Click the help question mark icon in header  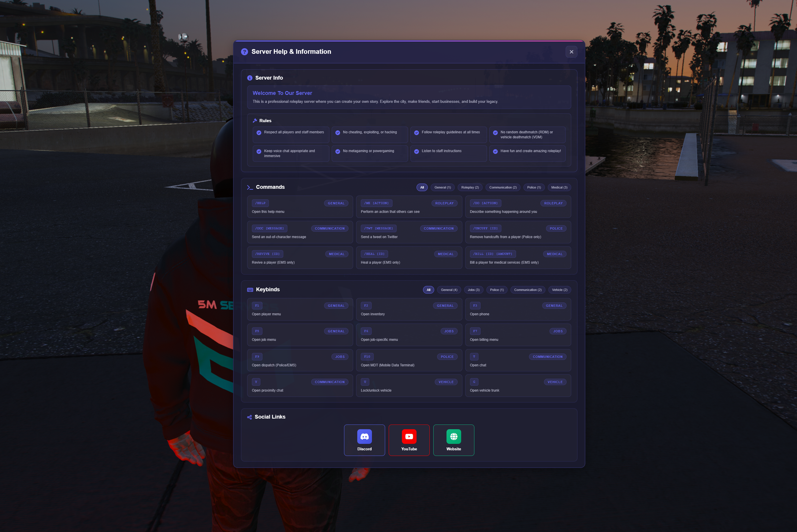[244, 52]
